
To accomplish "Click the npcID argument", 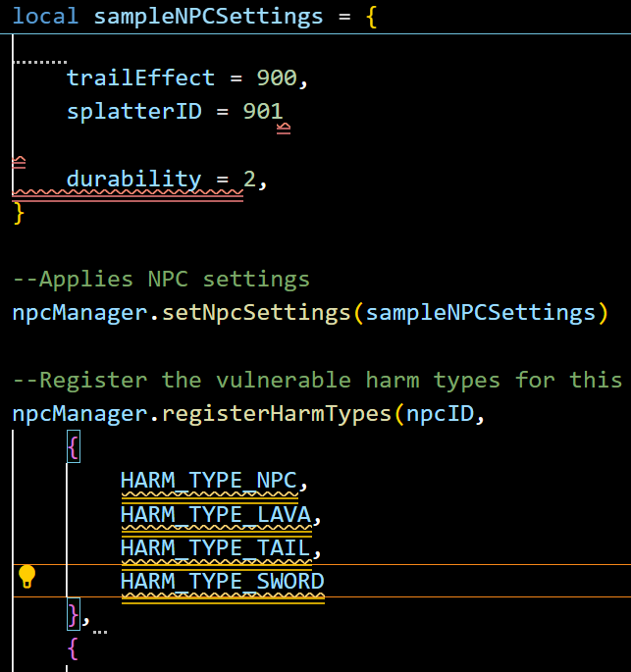I will [x=440, y=414].
